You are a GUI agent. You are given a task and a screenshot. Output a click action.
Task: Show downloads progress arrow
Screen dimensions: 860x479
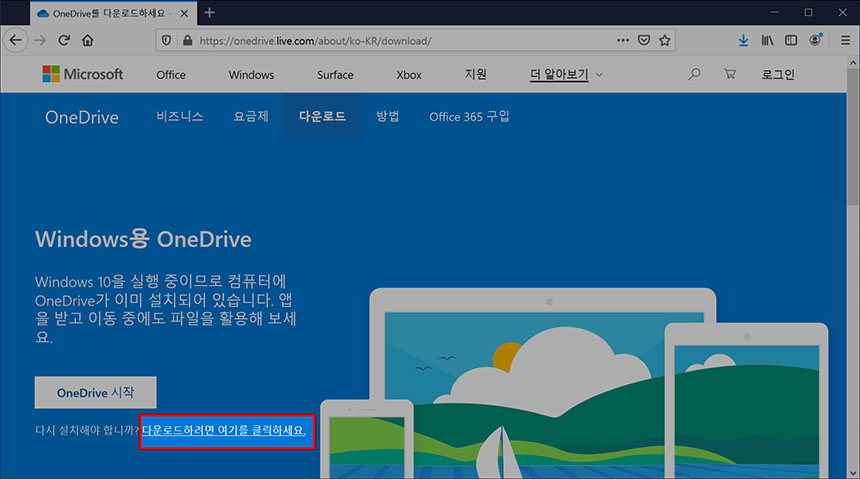coord(743,41)
